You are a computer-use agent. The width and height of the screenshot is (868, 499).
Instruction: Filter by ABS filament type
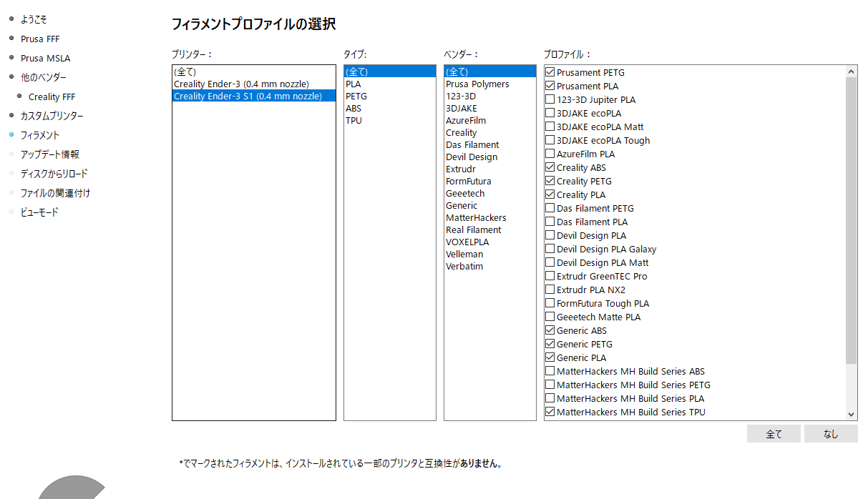[x=390, y=108]
